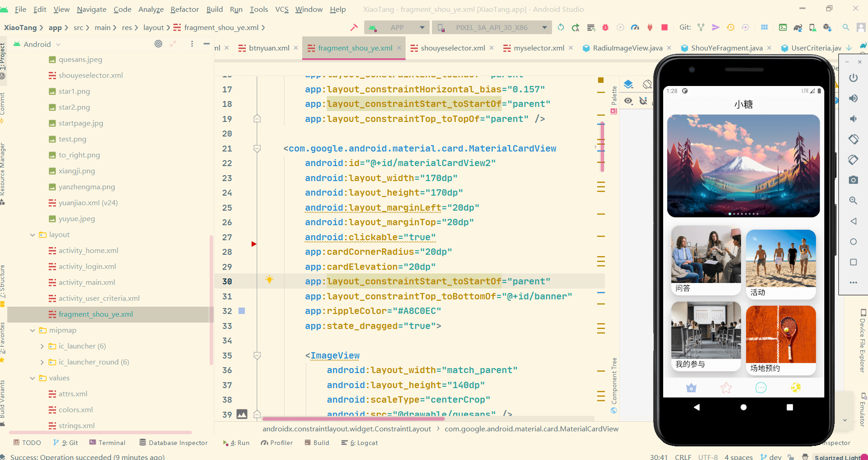Viewport: 868px width, 460px height.
Task: Click Sync Project with Gradle Files icon
Action: click(x=797, y=27)
